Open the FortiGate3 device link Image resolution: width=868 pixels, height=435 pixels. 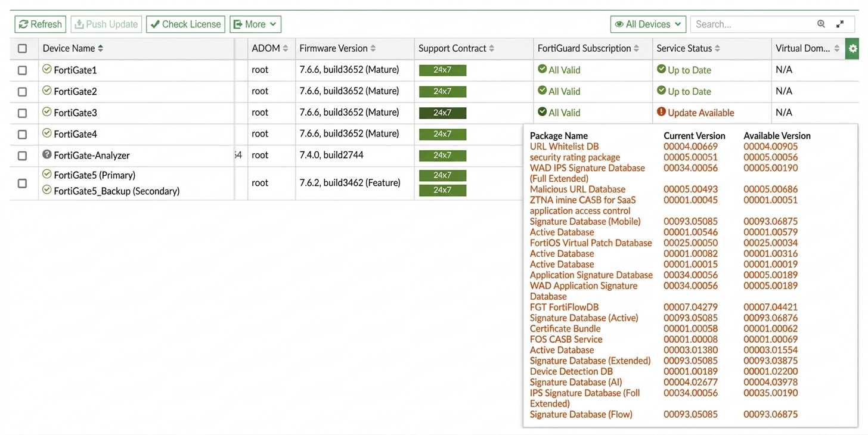(x=75, y=113)
